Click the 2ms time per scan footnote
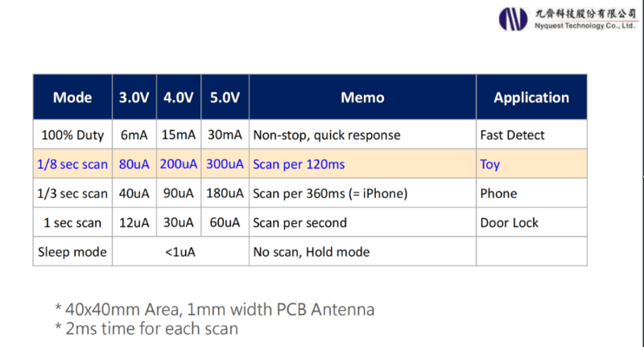 pyautogui.click(x=147, y=328)
